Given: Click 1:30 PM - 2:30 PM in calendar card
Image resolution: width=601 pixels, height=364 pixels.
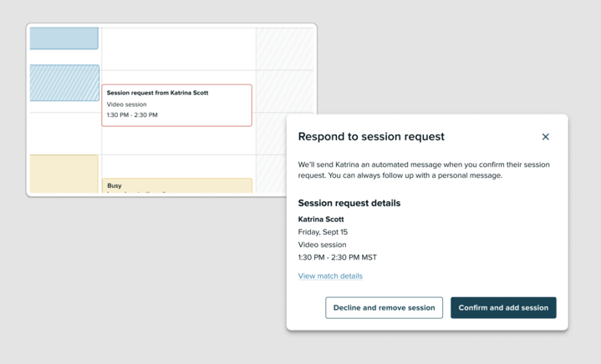Looking at the screenshot, I should pos(132,115).
